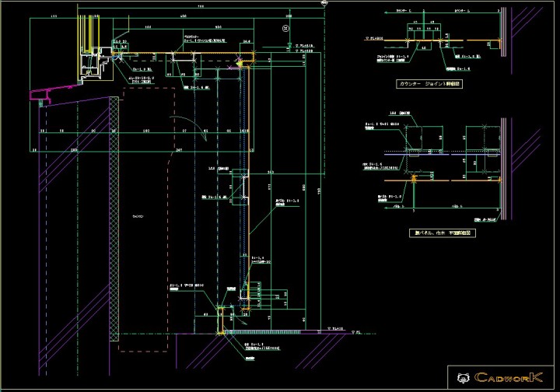The height and width of the screenshot is (392, 560).
Task: Select the cross-hatched insulation column
Action: [114, 219]
